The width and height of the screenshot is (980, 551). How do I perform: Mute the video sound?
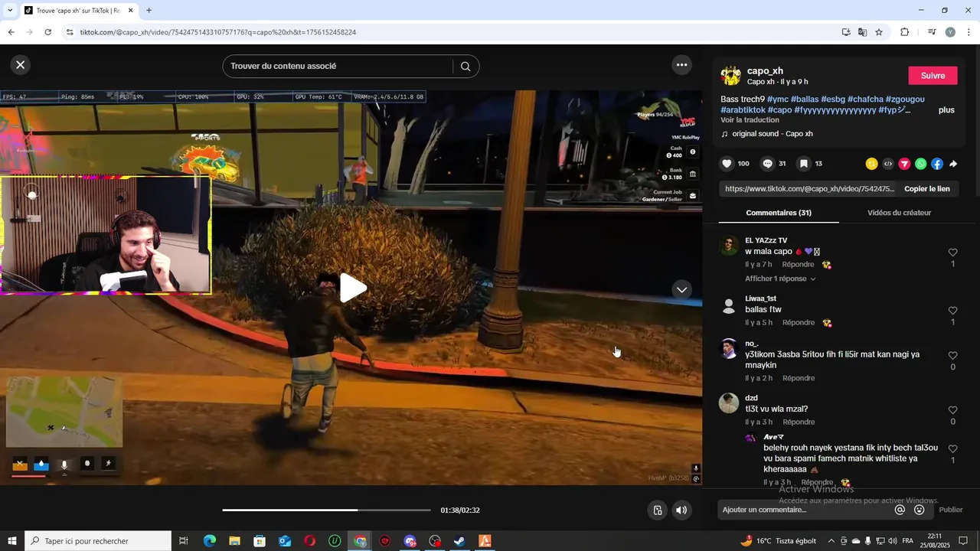click(681, 510)
